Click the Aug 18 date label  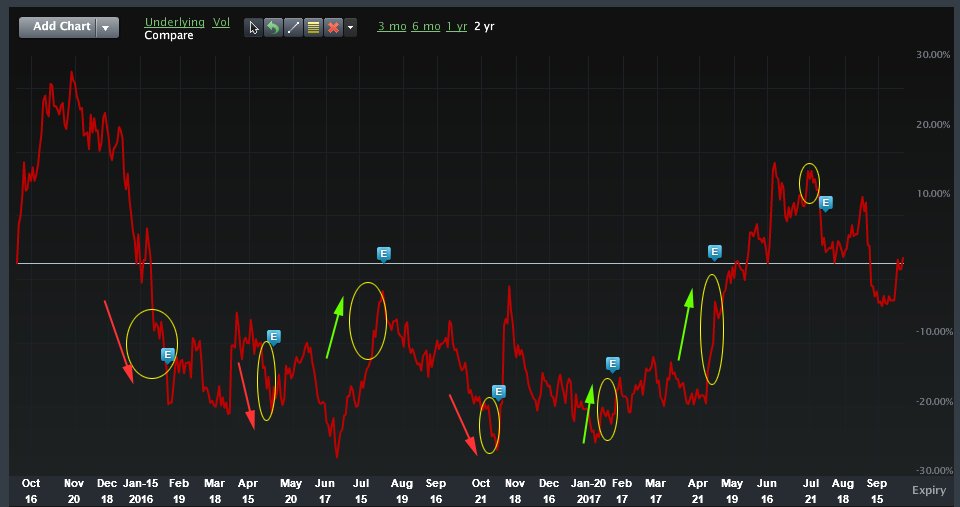843,491
